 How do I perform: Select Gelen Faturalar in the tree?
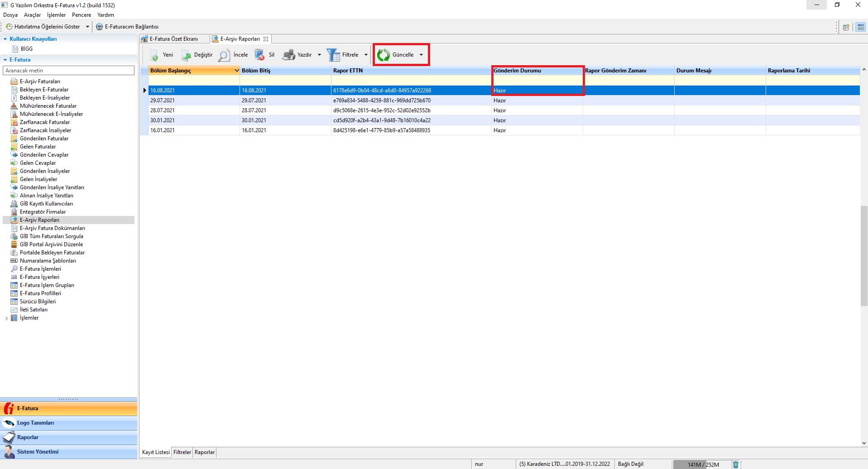pos(38,147)
